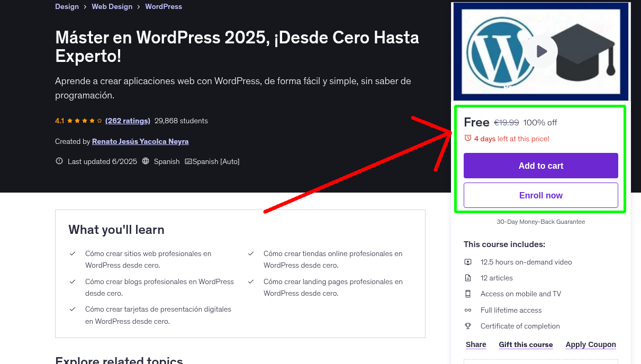Click checkmark beside 'tiendas online profesionales'
641x364 pixels.
click(x=251, y=254)
